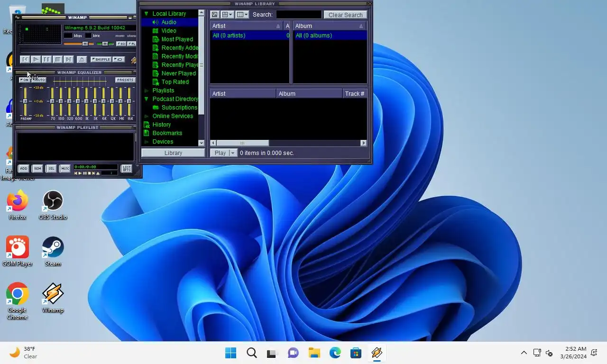Screen dimensions: 607x364
Task: Click the Clear Search button
Action: pyautogui.click(x=345, y=15)
